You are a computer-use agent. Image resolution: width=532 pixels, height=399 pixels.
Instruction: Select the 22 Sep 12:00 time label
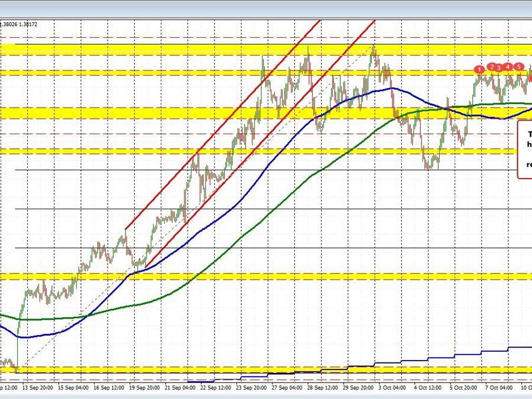tap(216, 388)
